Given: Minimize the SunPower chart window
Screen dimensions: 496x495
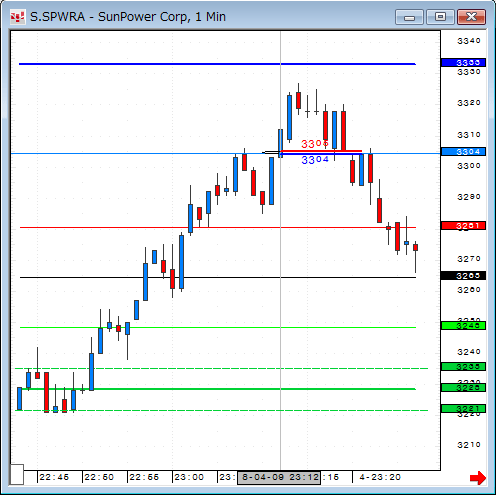Looking at the screenshot, I should click(x=409, y=17).
